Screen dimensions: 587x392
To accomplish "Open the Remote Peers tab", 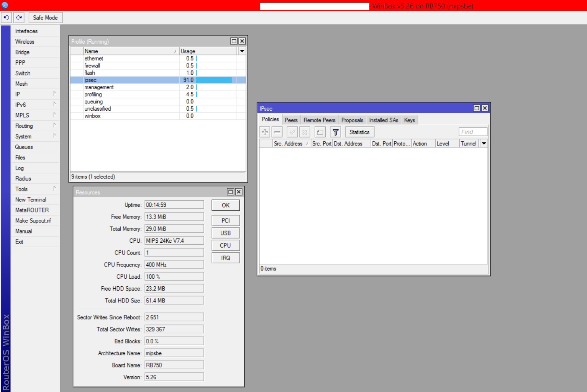I will click(x=320, y=120).
